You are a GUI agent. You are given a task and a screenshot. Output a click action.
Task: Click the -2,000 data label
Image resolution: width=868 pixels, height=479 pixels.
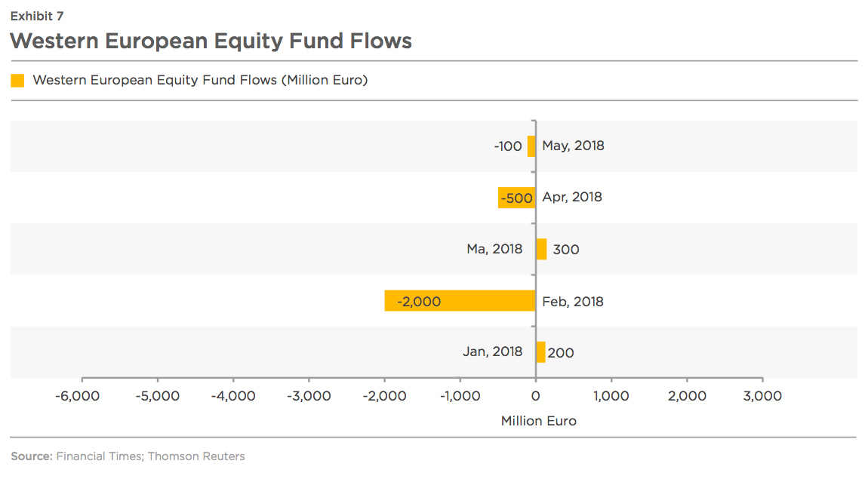tap(419, 302)
